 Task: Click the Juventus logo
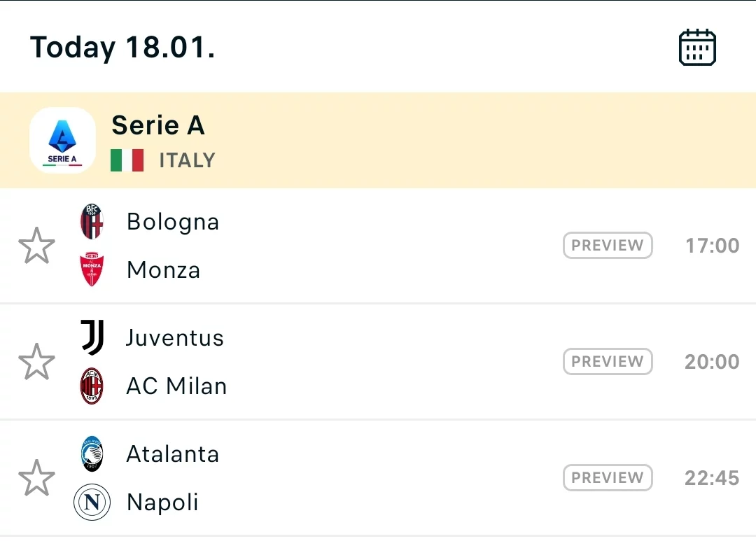[x=92, y=337]
